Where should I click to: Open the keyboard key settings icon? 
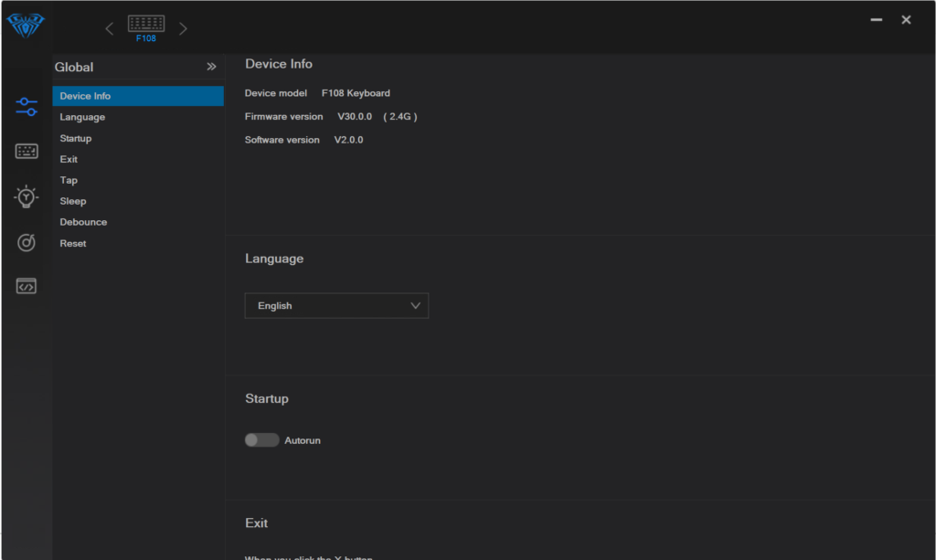[x=27, y=152]
